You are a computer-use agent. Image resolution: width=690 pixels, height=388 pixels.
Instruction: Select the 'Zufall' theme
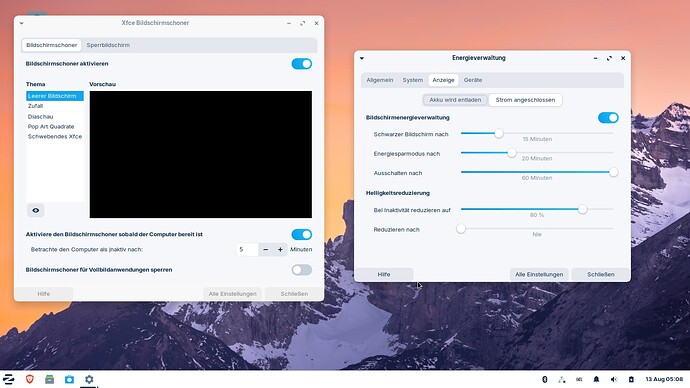(55, 106)
